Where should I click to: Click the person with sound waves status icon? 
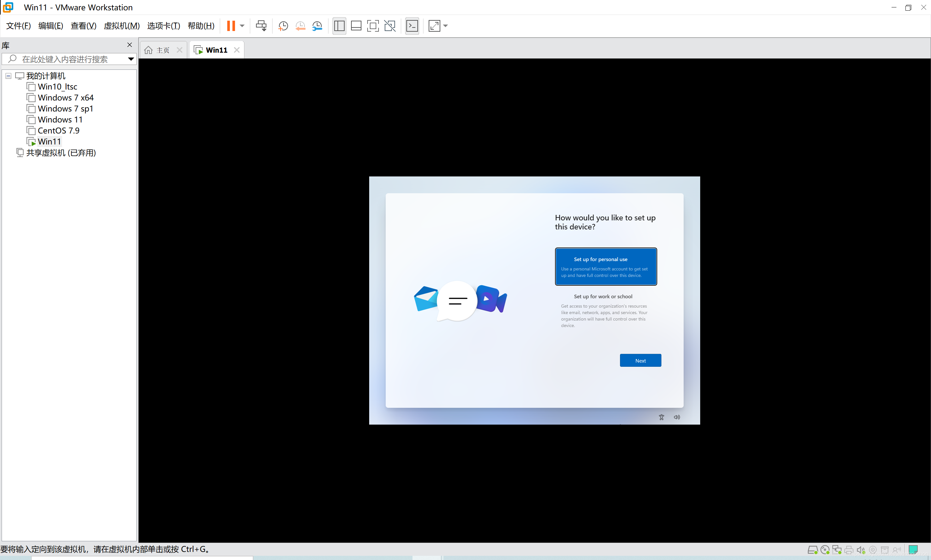click(x=897, y=550)
